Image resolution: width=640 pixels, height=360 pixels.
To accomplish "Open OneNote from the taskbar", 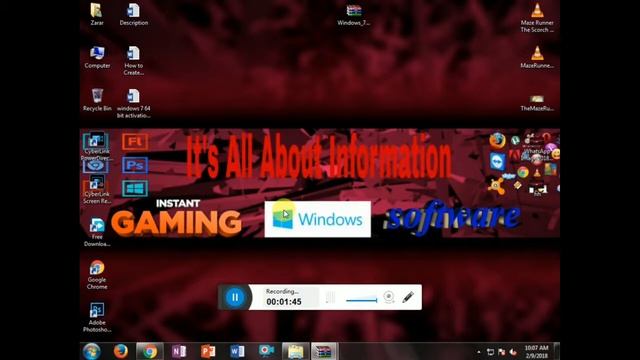I will pos(179,351).
